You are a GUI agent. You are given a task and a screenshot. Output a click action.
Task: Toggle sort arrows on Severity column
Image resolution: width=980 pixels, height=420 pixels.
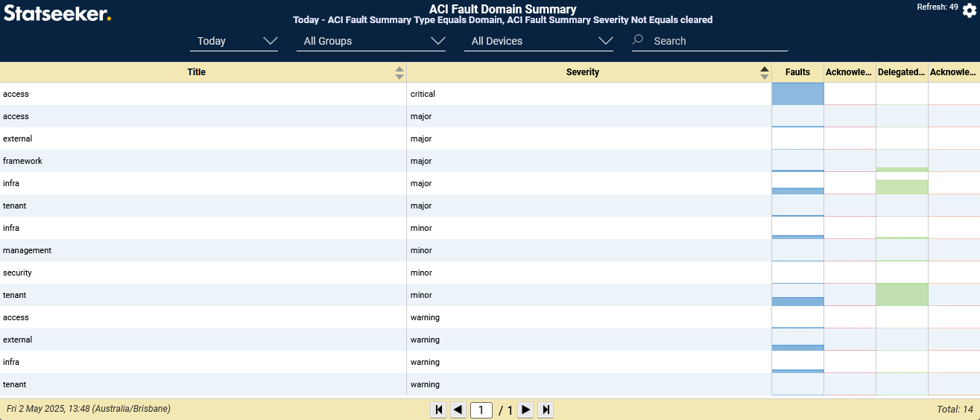(x=764, y=72)
